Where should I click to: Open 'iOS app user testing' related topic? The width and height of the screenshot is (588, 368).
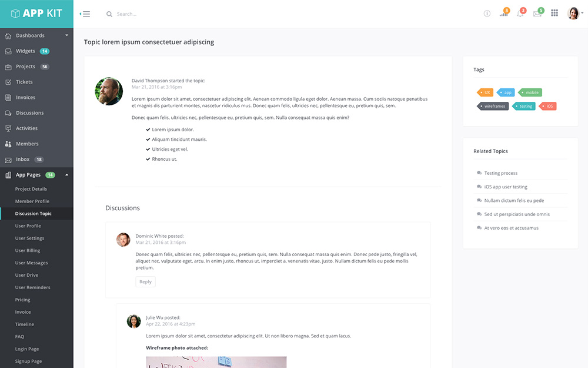coord(506,187)
